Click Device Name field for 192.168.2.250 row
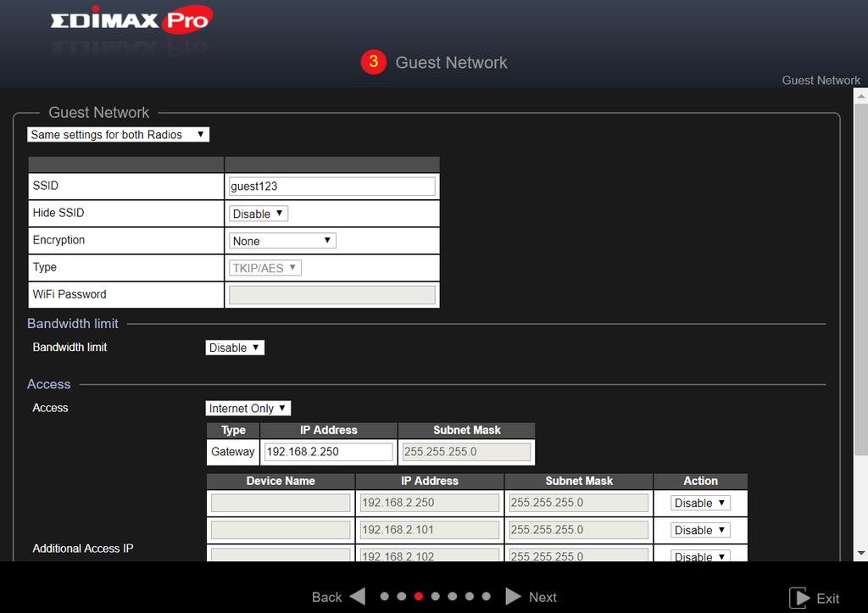The width and height of the screenshot is (868, 613). tap(281, 503)
